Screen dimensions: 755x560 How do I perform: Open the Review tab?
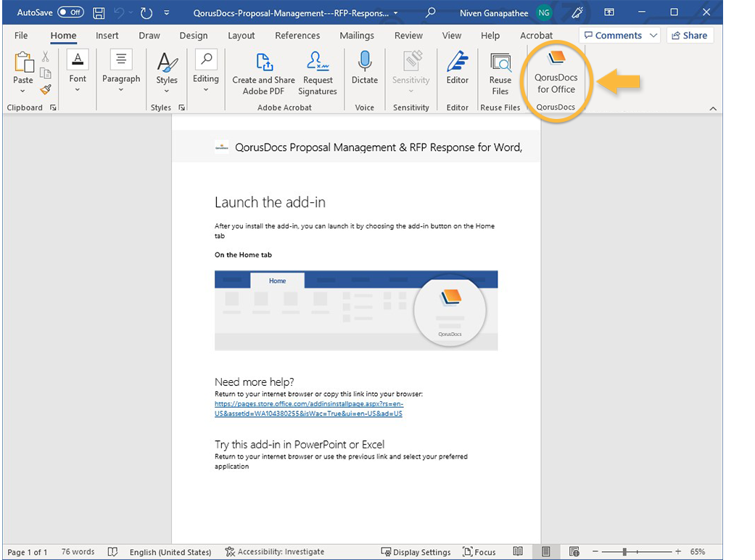pos(408,35)
